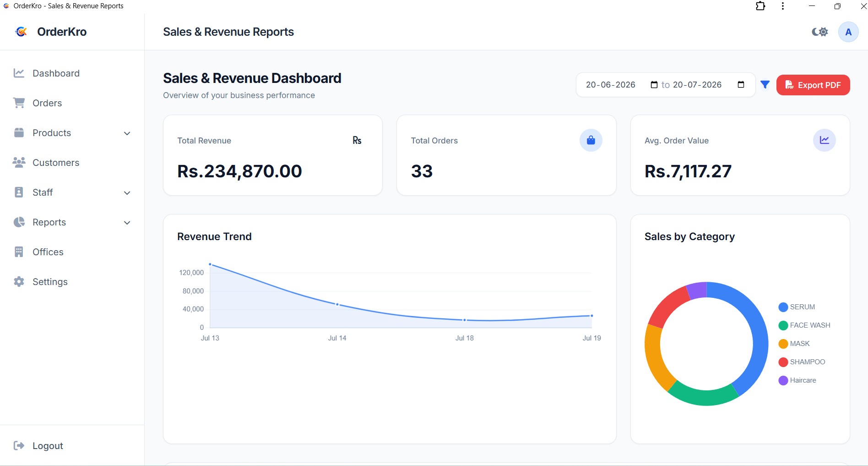Click the Export PDF button
Screen dimensions: 868x466
pyautogui.click(x=813, y=85)
